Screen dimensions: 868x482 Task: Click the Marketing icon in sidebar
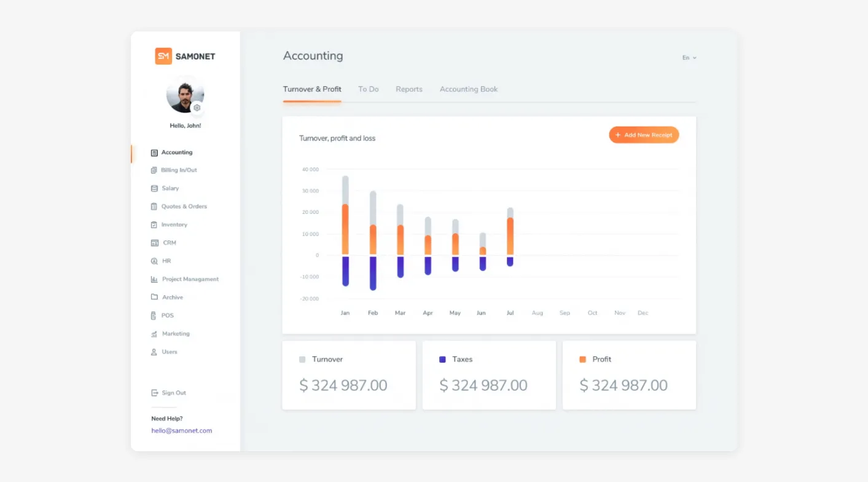[x=154, y=334]
